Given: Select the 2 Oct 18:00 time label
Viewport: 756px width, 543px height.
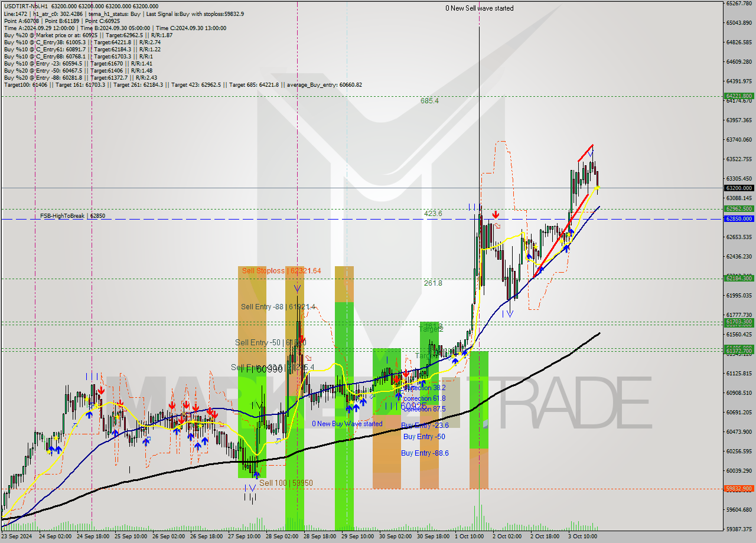Looking at the screenshot, I should pos(545,537).
